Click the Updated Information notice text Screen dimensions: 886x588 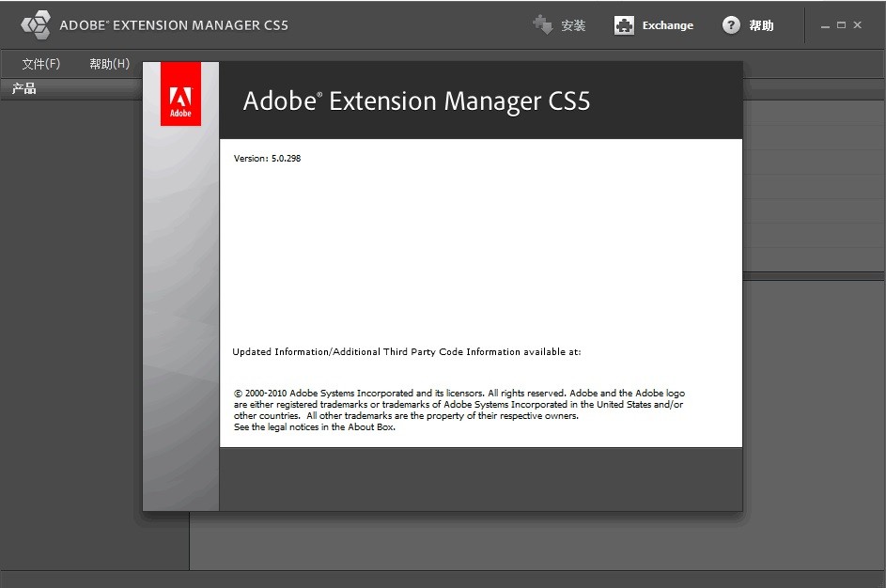407,351
